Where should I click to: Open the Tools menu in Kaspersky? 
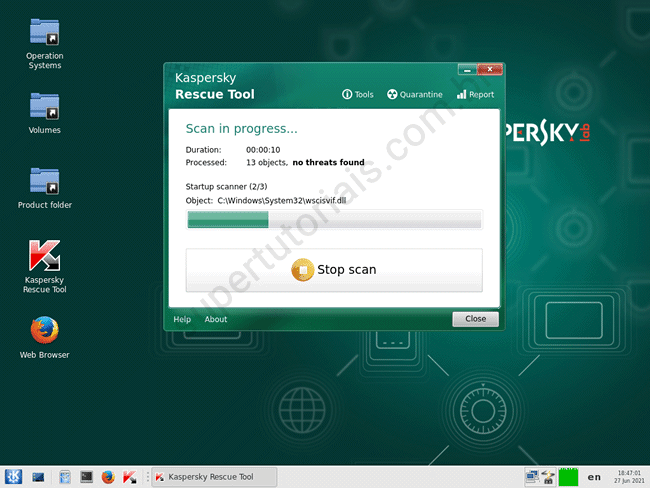pyautogui.click(x=357, y=95)
